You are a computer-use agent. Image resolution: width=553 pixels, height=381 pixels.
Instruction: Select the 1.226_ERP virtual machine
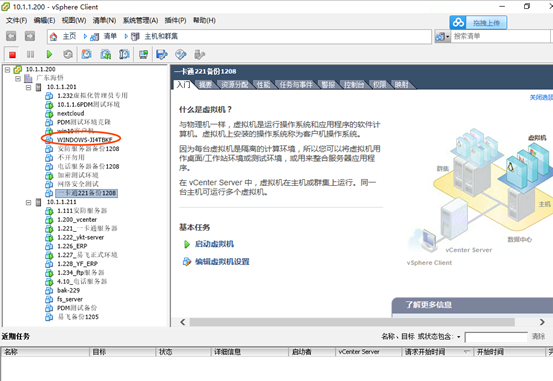[72, 246]
